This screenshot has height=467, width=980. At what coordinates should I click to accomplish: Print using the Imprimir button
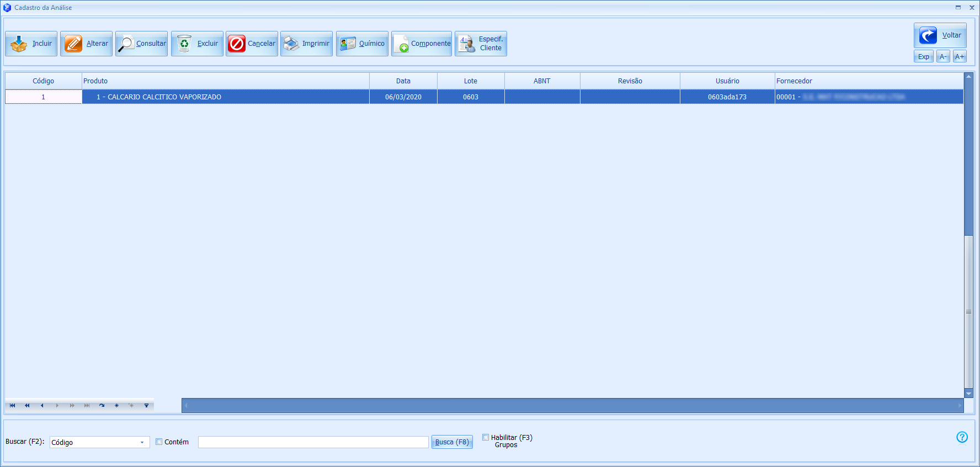pyautogui.click(x=306, y=44)
